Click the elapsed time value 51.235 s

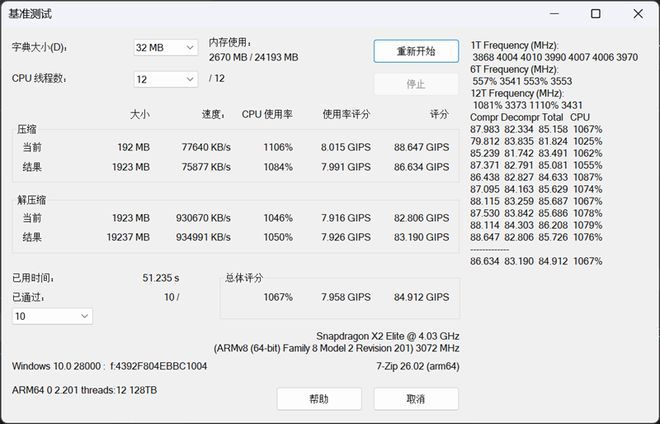pyautogui.click(x=160, y=278)
